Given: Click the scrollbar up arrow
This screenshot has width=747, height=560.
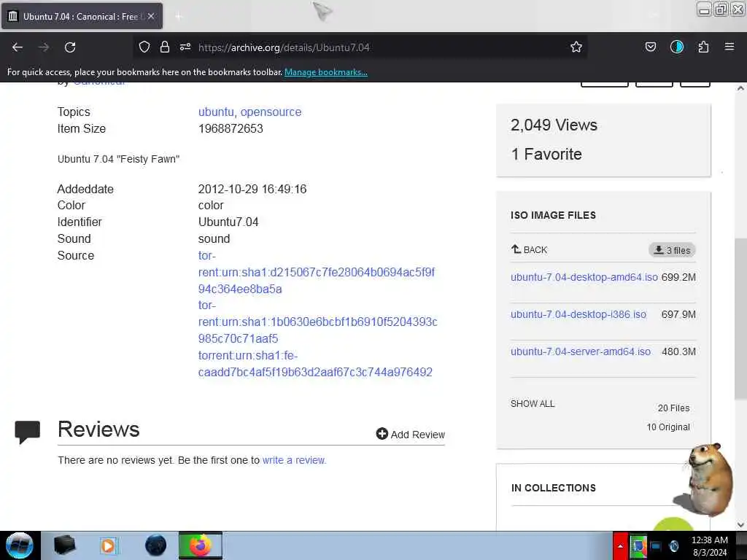Looking at the screenshot, I should [x=741, y=88].
